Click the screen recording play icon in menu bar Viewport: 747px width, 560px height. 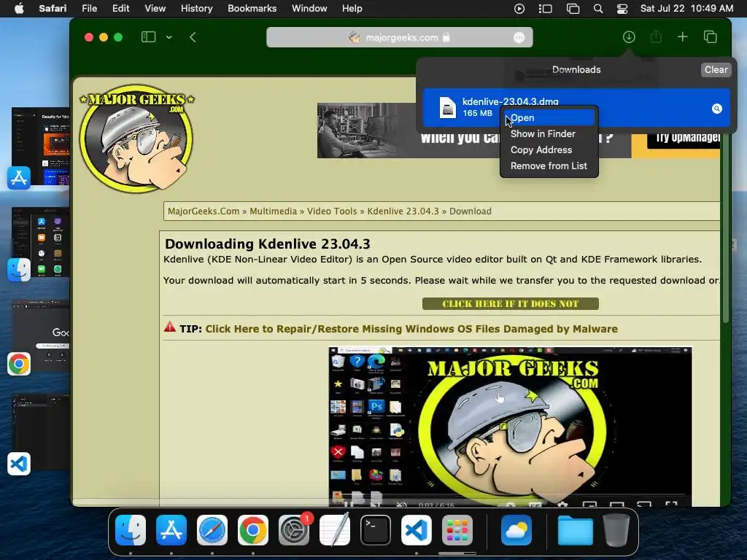[519, 9]
